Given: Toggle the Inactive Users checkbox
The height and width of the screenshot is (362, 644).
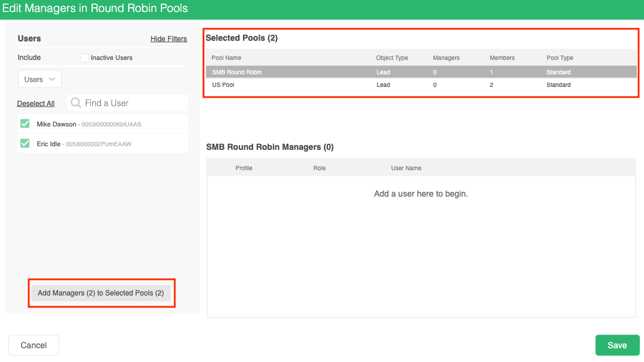Looking at the screenshot, I should click(85, 58).
